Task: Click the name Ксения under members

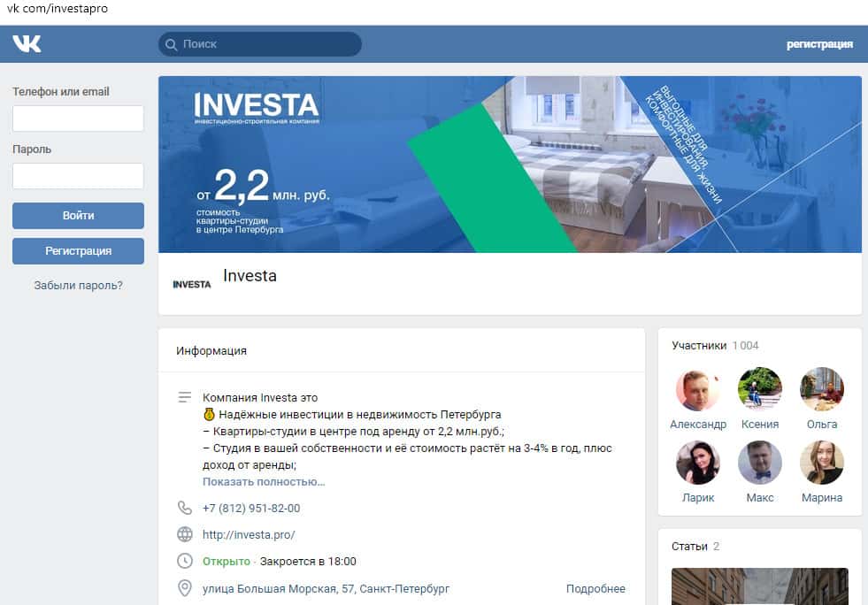Action: point(760,424)
